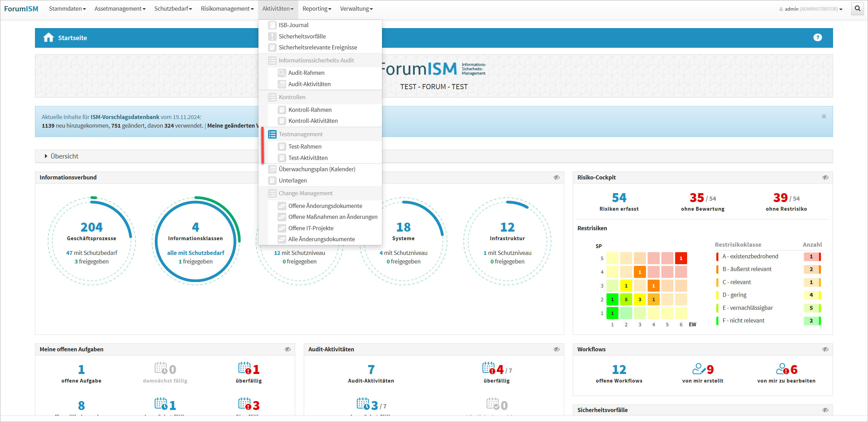The image size is (868, 422).
Task: Click the overdue calendar icon in Audit-Aktivitäten
Action: click(x=488, y=368)
